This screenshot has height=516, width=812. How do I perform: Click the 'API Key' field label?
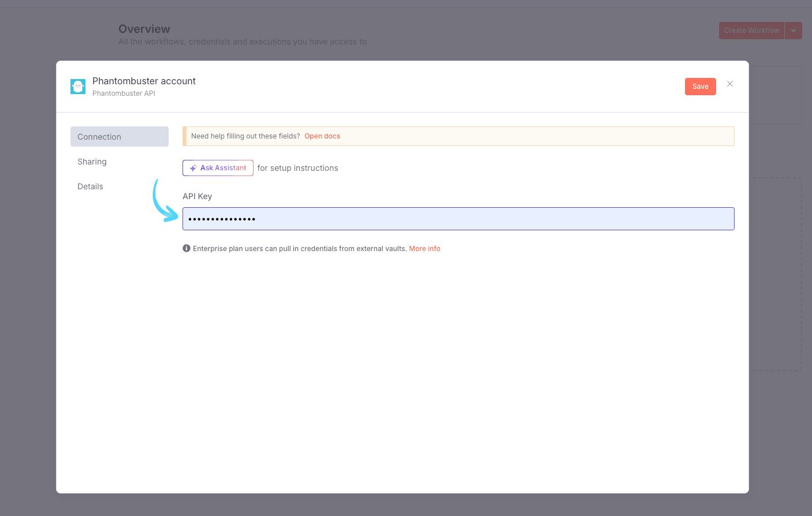click(x=197, y=196)
